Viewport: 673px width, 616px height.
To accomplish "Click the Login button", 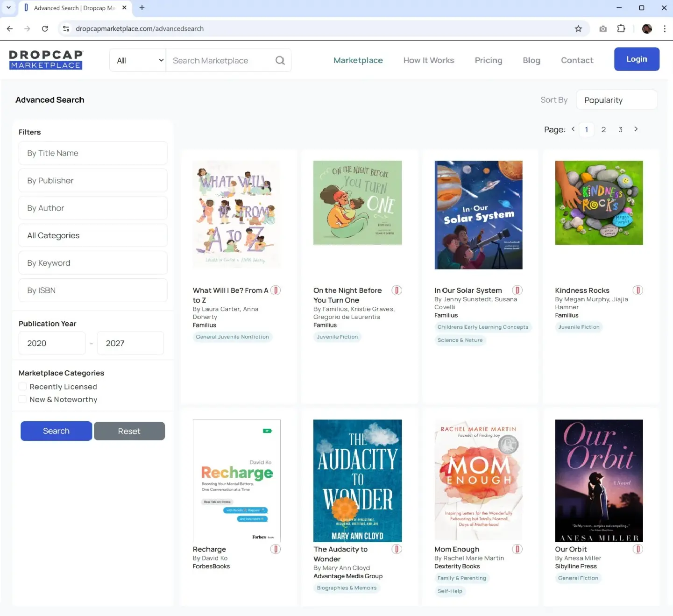I will 636,59.
